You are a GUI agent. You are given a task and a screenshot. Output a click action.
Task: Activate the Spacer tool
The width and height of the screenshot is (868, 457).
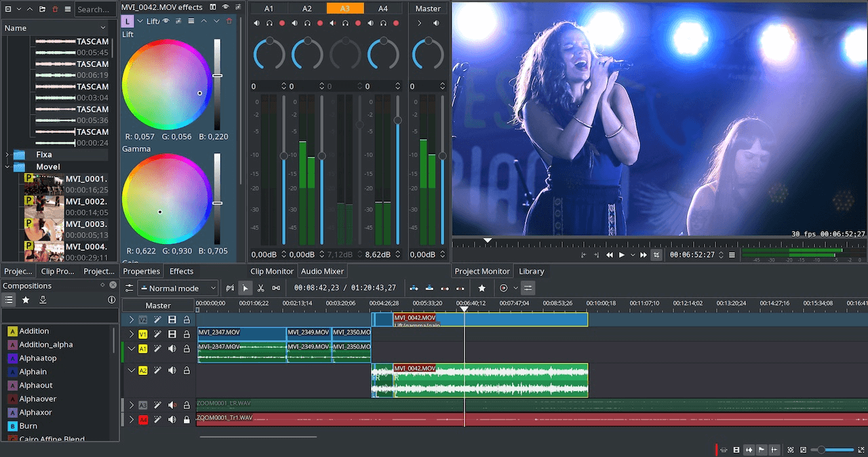click(x=276, y=287)
